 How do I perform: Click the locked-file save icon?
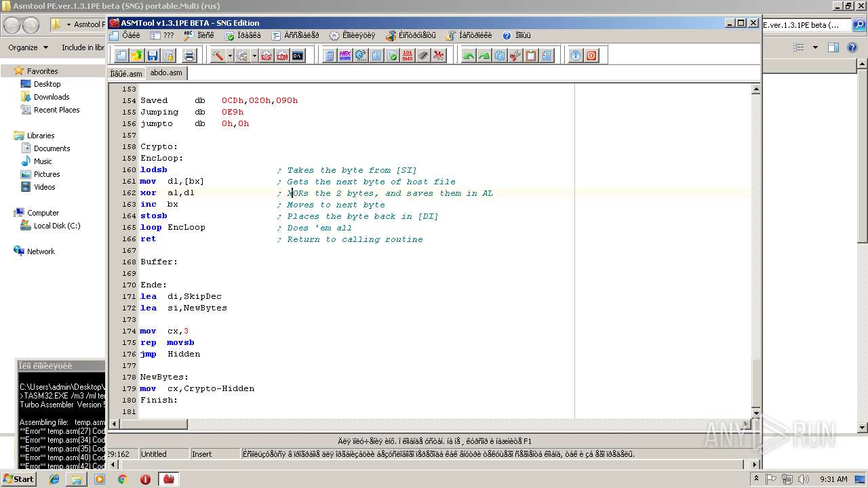(x=168, y=56)
